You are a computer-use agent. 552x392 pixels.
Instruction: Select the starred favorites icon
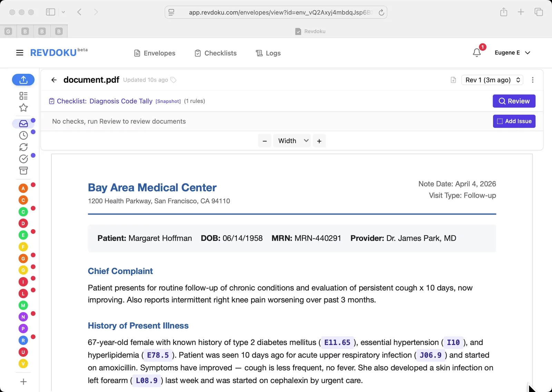(23, 108)
